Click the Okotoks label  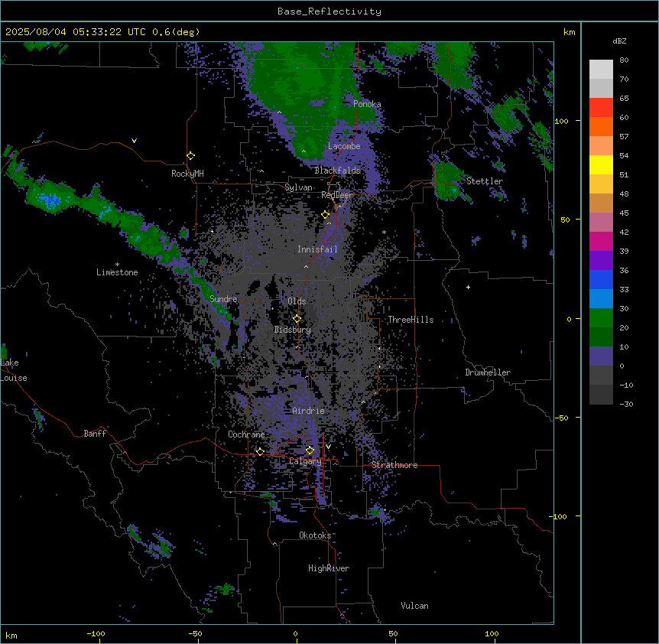[x=315, y=535]
